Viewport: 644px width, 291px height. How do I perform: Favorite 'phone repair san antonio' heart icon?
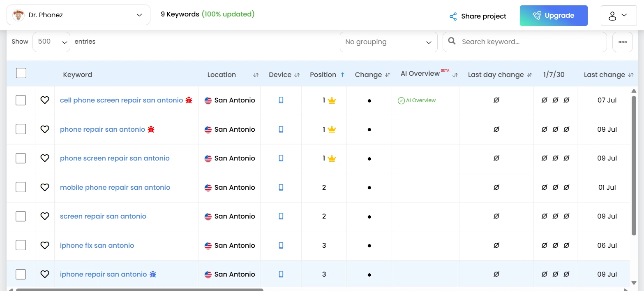pyautogui.click(x=45, y=129)
